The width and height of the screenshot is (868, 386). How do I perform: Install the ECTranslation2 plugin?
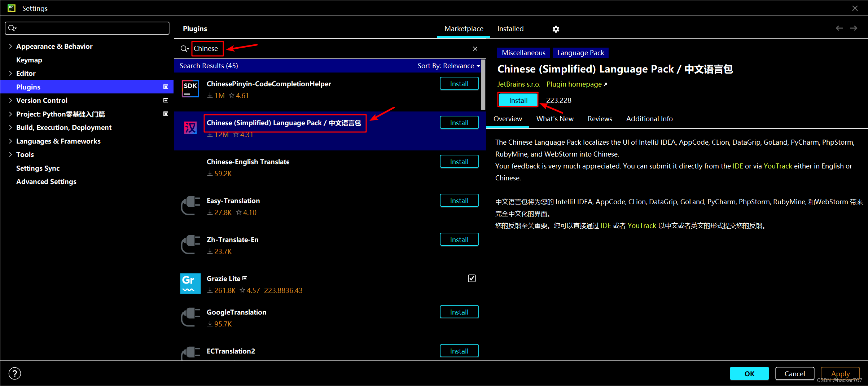click(x=459, y=351)
